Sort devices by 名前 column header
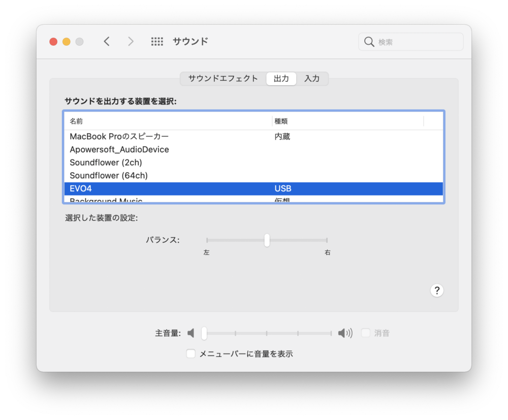Screen dimensions: 508x420 tap(168, 121)
